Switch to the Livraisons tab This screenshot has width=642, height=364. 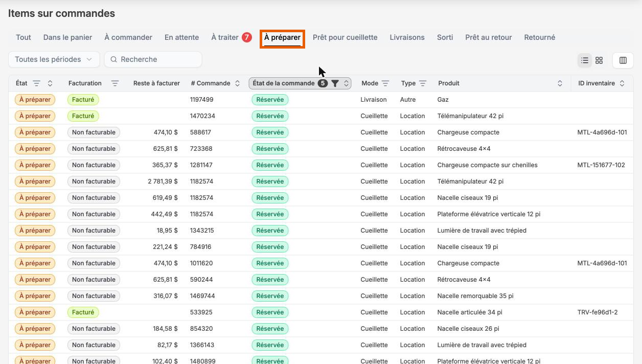point(407,37)
